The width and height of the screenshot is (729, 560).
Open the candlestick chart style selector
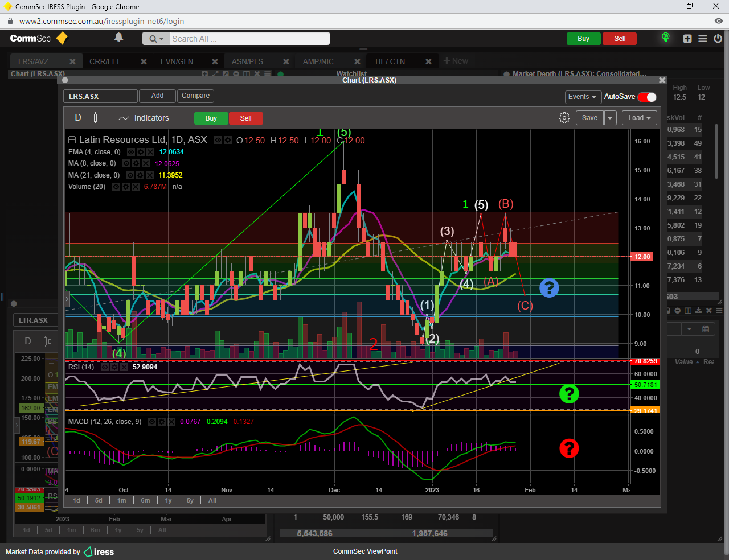(97, 118)
